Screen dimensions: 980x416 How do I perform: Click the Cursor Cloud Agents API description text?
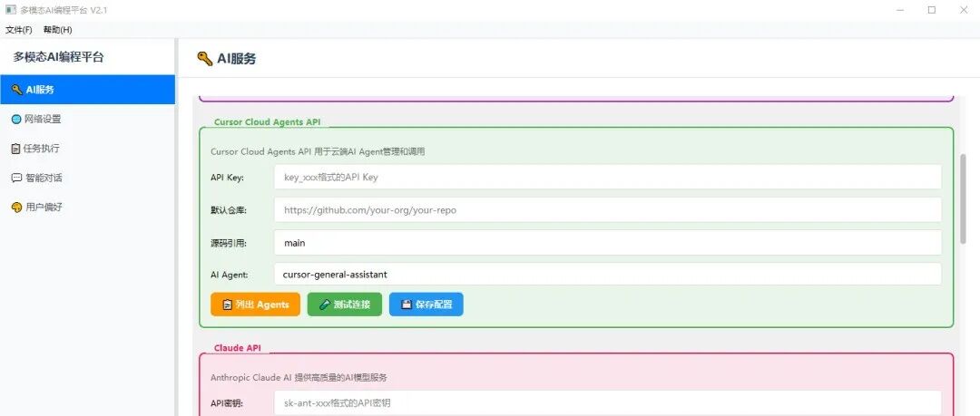click(x=318, y=151)
